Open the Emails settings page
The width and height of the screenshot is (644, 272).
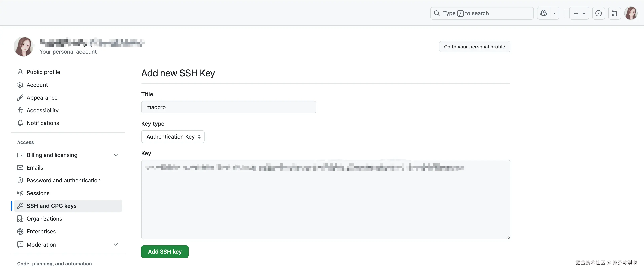coord(35,168)
